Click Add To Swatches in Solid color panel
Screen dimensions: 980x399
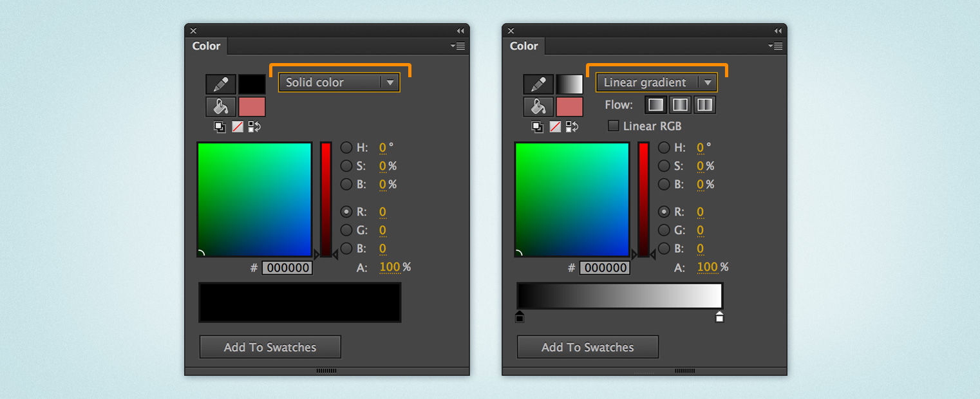tap(270, 348)
